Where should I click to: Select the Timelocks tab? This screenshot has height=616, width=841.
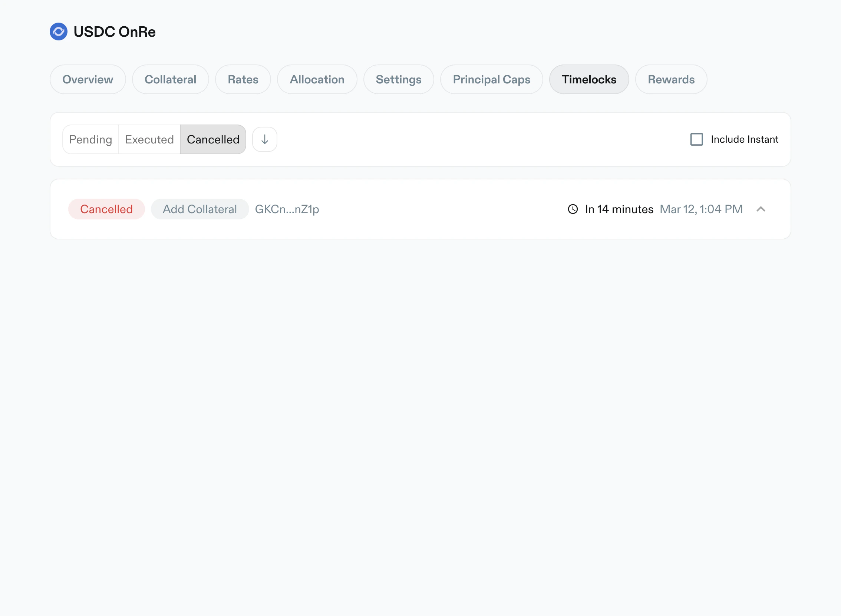tap(589, 79)
